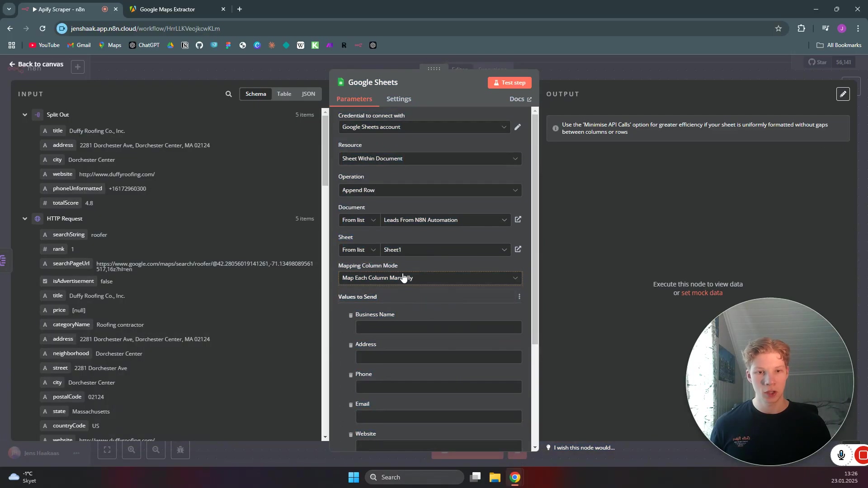Open Sheet From list mode dropdown

click(x=359, y=250)
